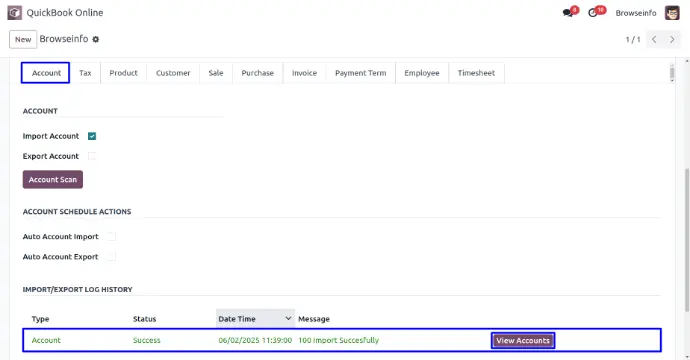Screen dimensions: 690x360
Task: Click the New button
Action: 23,40
